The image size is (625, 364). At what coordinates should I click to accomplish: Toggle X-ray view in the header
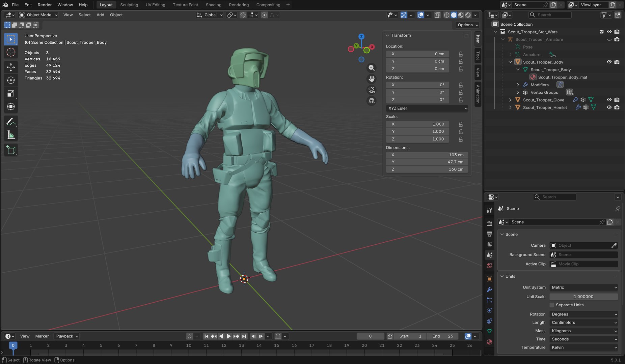[437, 15]
